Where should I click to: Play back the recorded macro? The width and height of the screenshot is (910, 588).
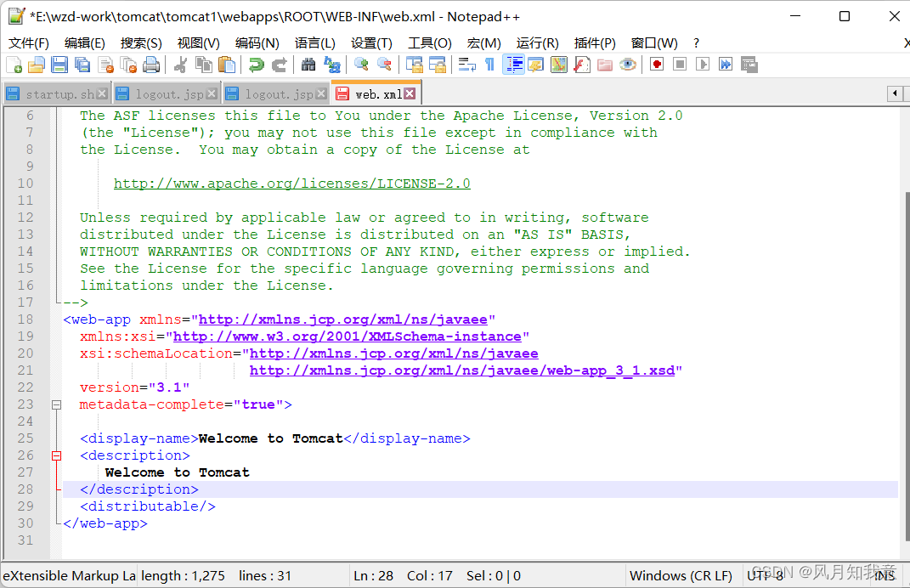703,65
